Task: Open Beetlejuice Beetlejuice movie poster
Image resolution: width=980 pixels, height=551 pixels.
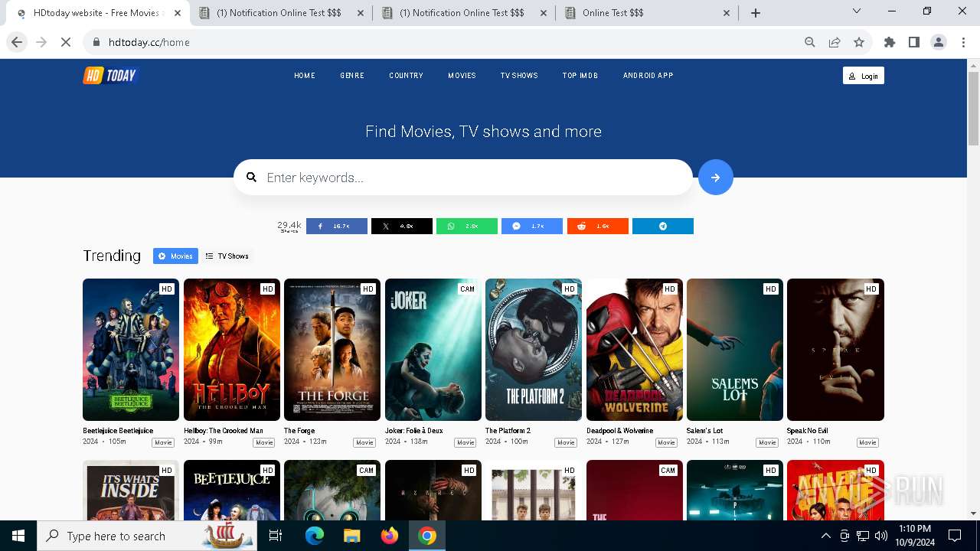Action: coord(131,350)
